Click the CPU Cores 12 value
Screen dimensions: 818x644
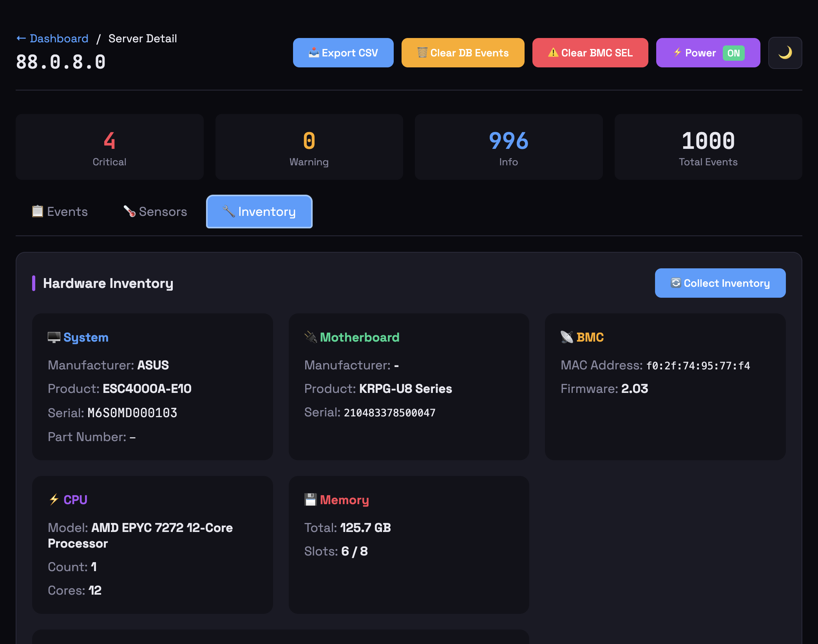[x=95, y=590]
